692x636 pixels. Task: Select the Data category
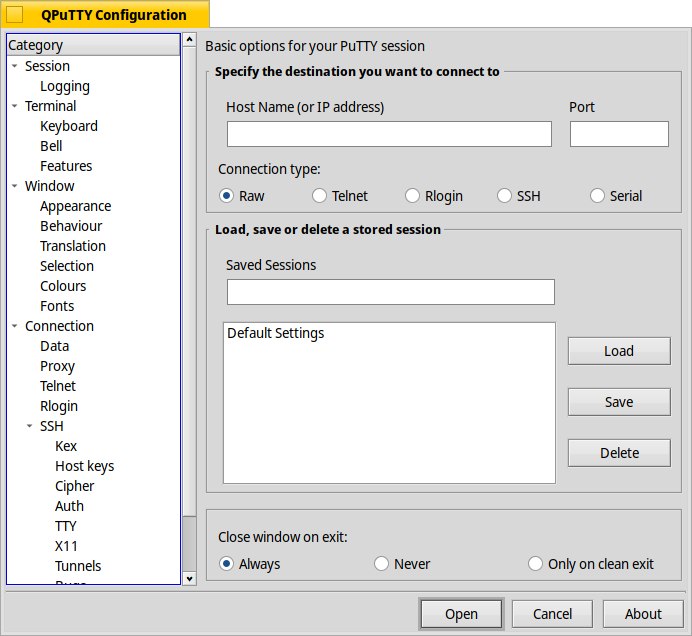(54, 346)
